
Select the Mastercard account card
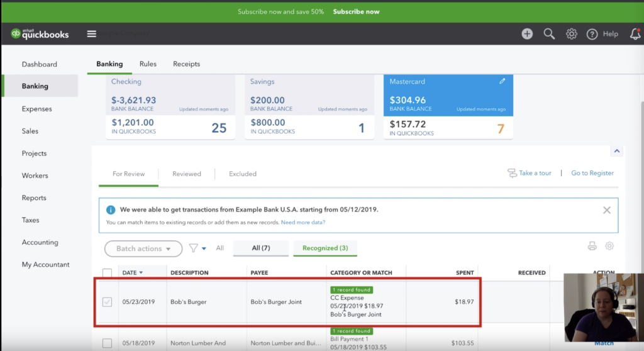point(448,107)
